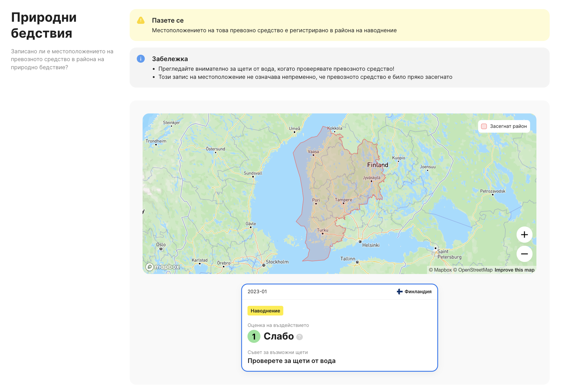Click the Tallinn label on map
Viewport: 561px width, 392px height.
point(348,259)
